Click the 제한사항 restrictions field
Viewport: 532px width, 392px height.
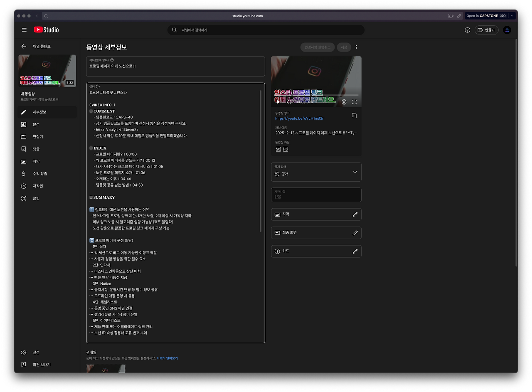(316, 195)
